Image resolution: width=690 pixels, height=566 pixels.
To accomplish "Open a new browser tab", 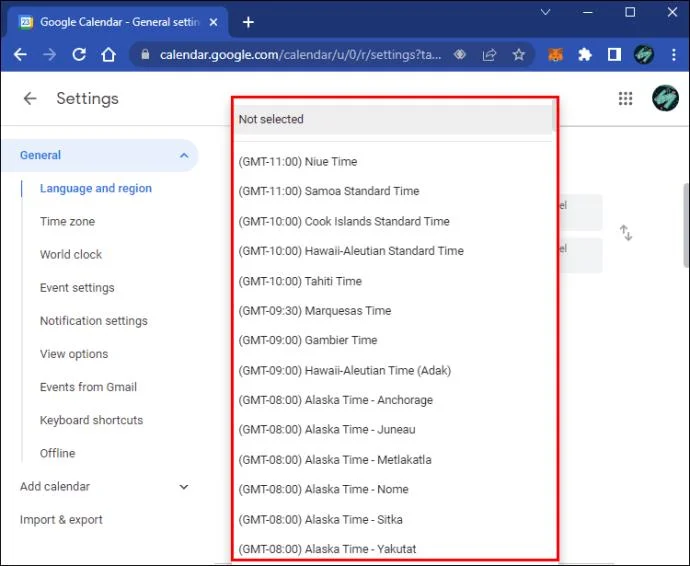I will point(248,22).
